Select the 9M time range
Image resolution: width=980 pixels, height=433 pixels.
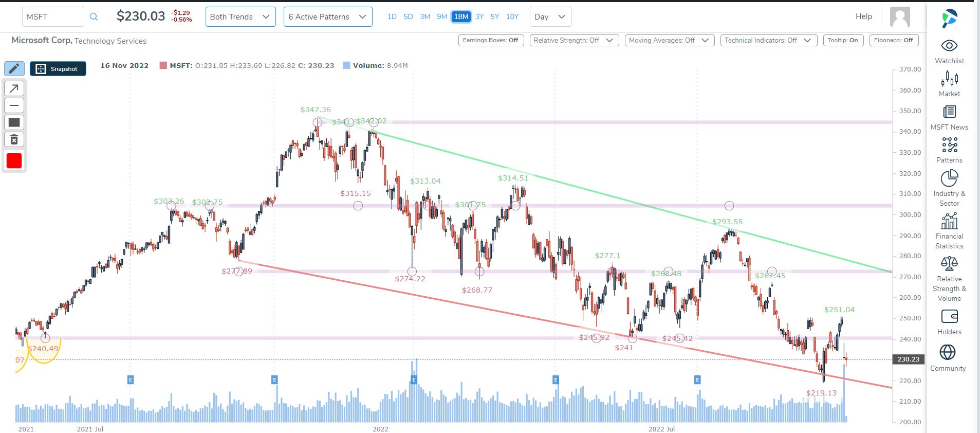[442, 16]
